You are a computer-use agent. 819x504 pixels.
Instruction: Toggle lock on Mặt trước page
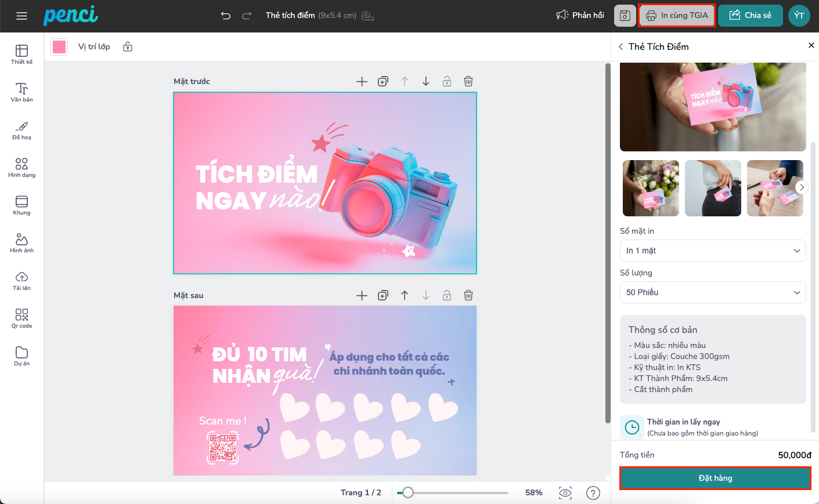point(446,82)
